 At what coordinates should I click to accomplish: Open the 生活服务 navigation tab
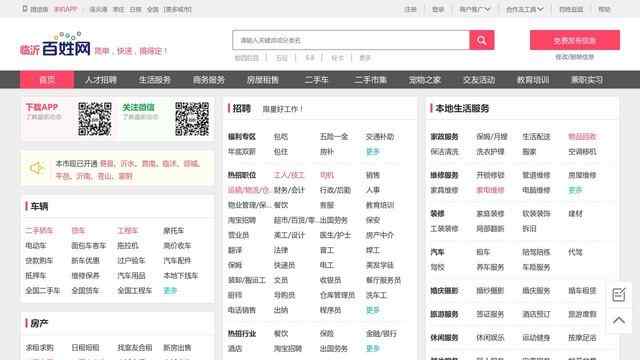(x=155, y=80)
